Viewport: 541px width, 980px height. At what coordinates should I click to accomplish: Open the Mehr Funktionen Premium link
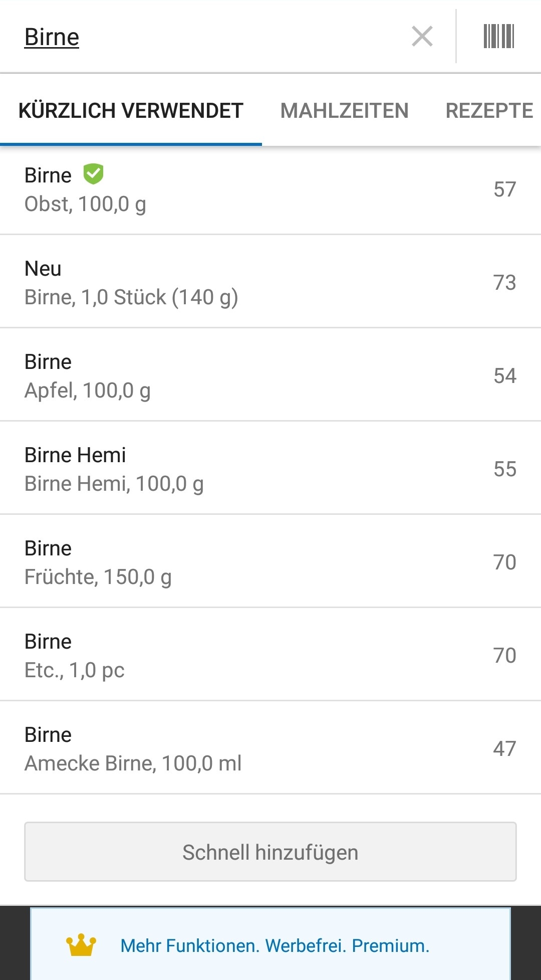pos(275,945)
